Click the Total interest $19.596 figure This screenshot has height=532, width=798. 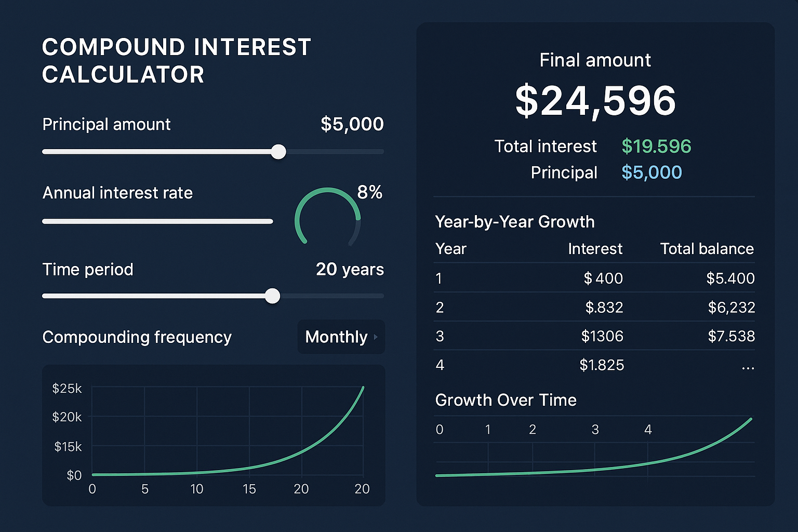(656, 147)
